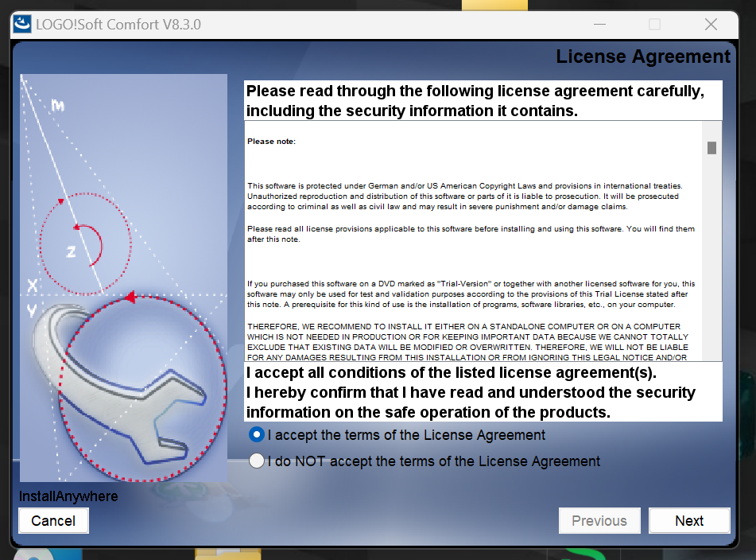Cancel the installation
Image resolution: width=756 pixels, height=560 pixels.
[53, 521]
